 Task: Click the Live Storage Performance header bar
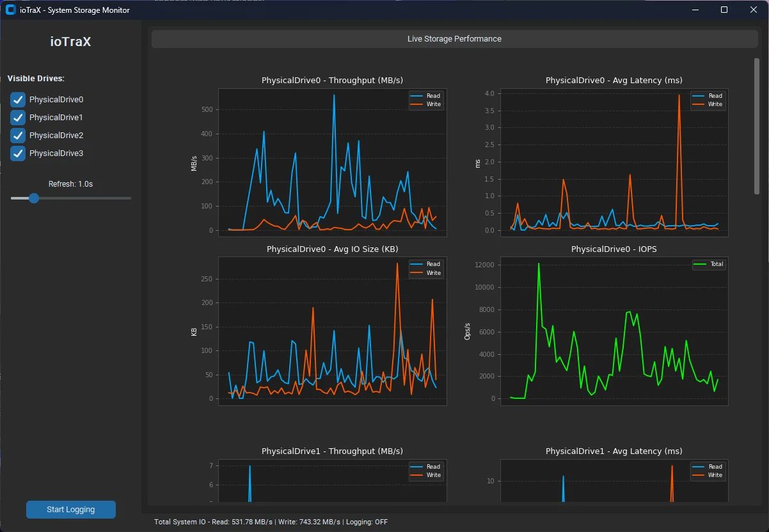point(454,39)
